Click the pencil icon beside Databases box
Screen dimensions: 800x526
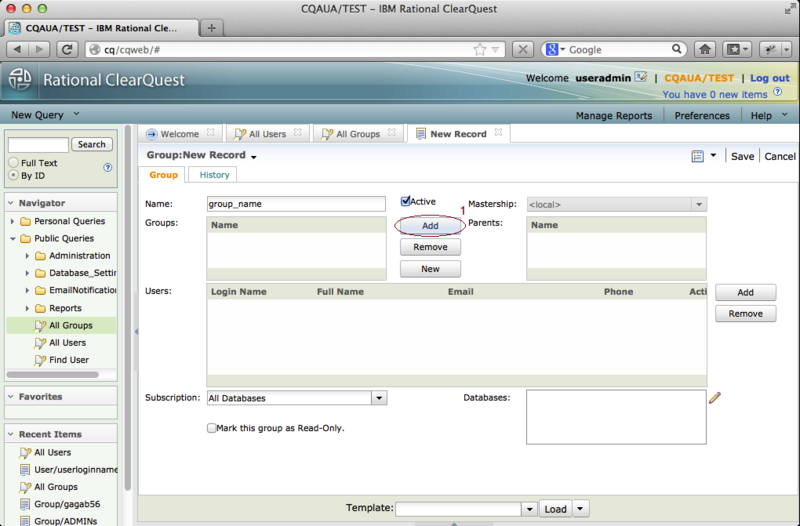tap(714, 398)
